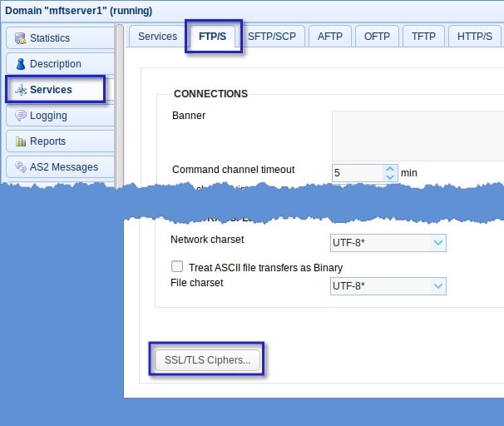This screenshot has width=504, height=426.
Task: Click inside the Banner text area
Action: pos(417,136)
